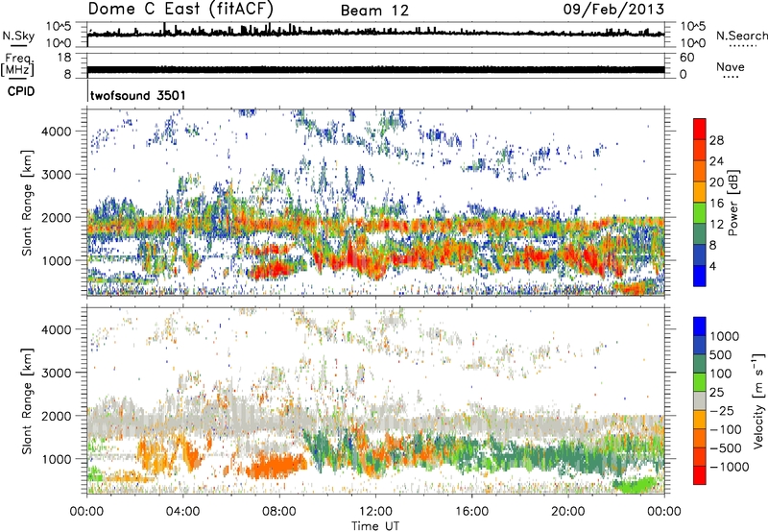Click the date '09/Feb/2013'
The width and height of the screenshot is (768, 532).
point(613,10)
